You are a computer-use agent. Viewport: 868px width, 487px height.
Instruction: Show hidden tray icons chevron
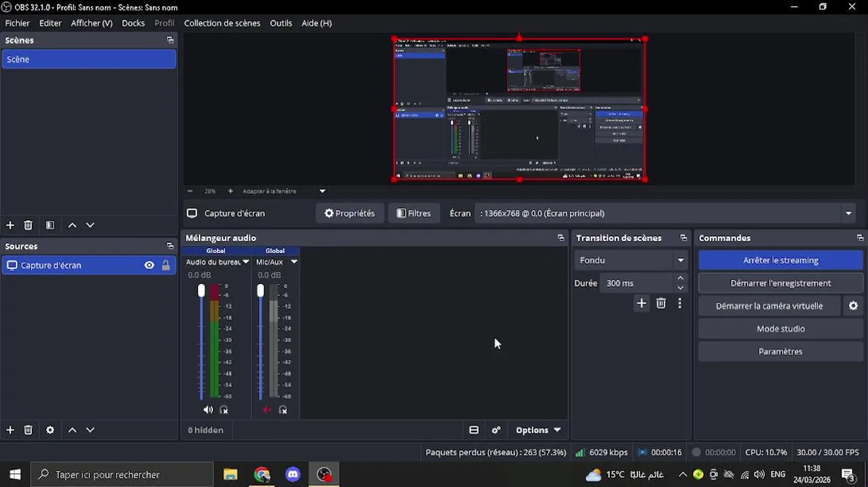(682, 475)
